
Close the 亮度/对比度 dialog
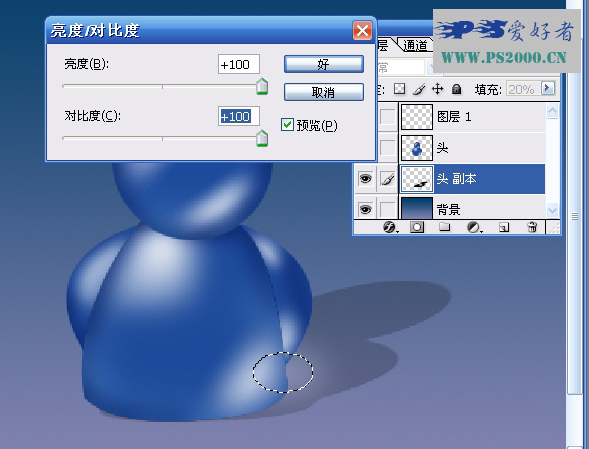[x=362, y=30]
